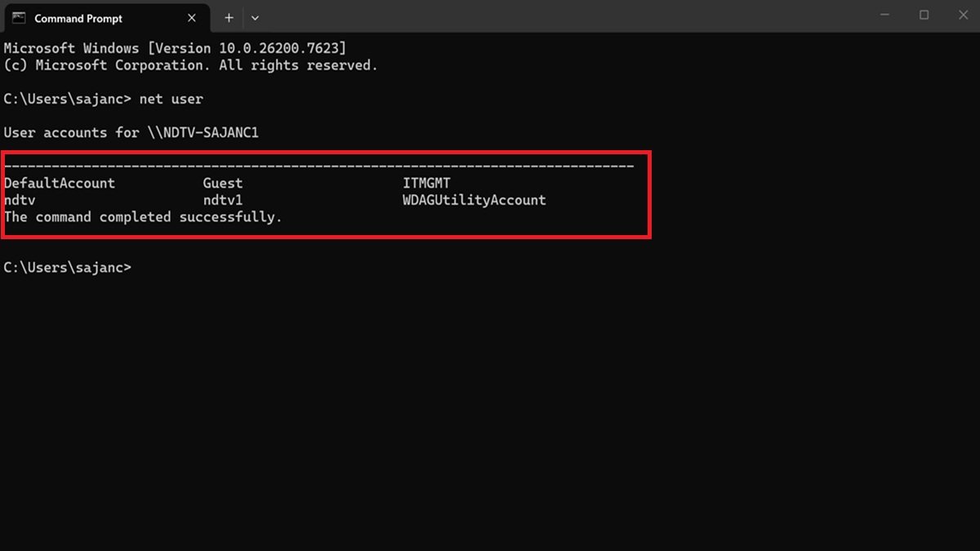This screenshot has height=551, width=980.
Task: Click the dashed separator line in output
Action: 318,166
